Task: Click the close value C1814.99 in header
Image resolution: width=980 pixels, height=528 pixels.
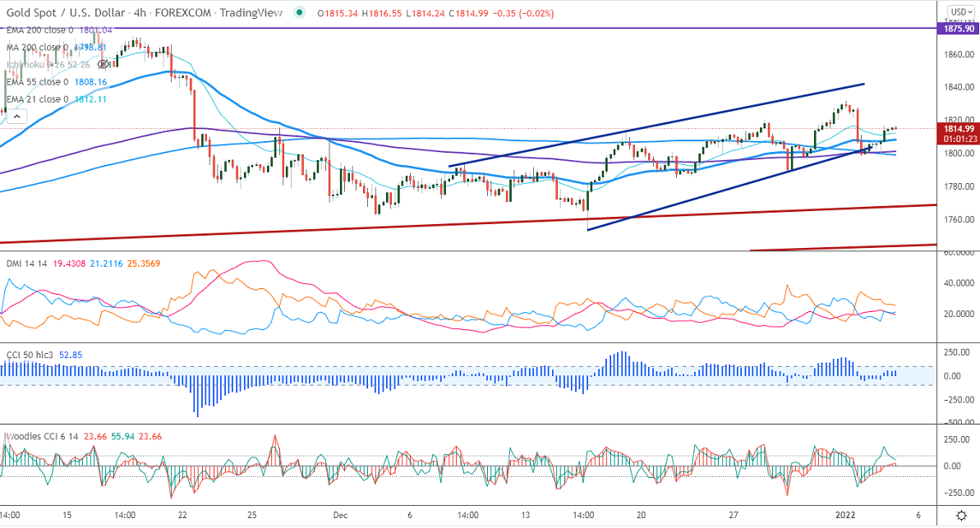Action: coord(467,13)
